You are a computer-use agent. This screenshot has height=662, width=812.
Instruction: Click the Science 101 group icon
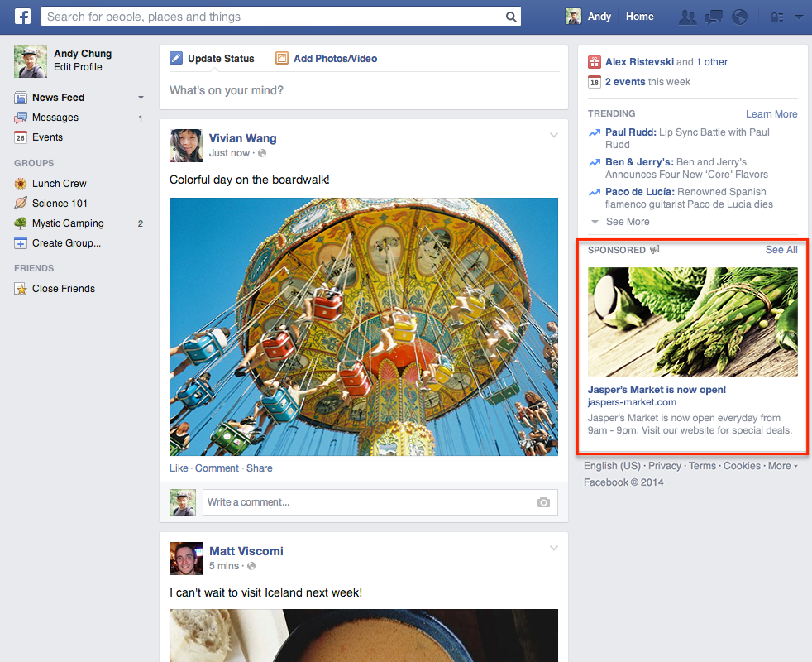(21, 204)
